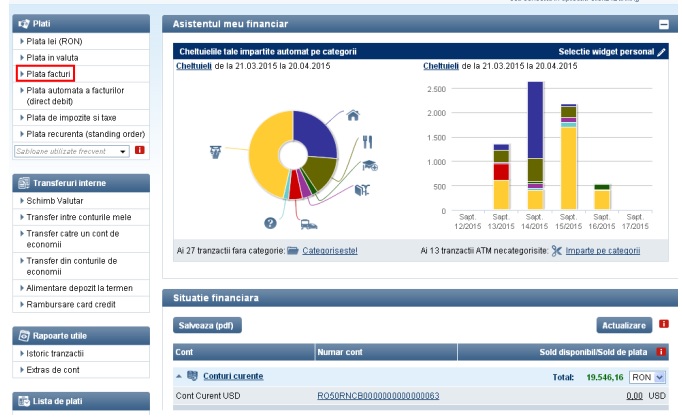Open Schimb Valutar

point(54,201)
